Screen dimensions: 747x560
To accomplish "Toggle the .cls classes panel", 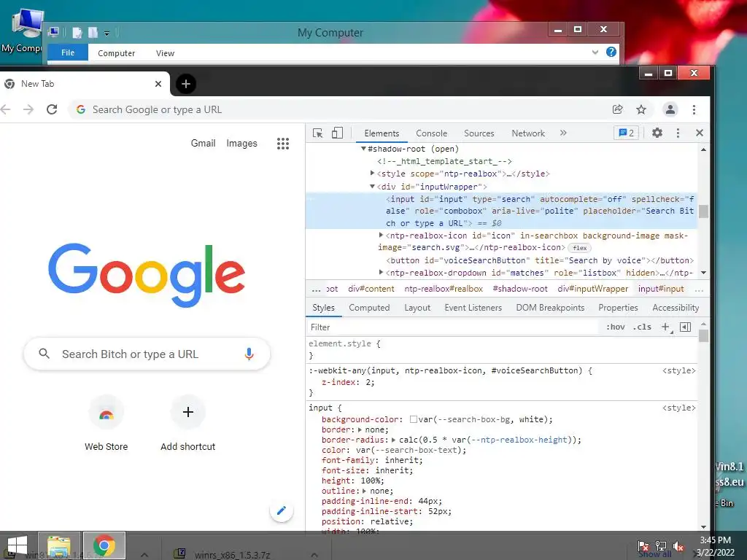I will pos(642,327).
